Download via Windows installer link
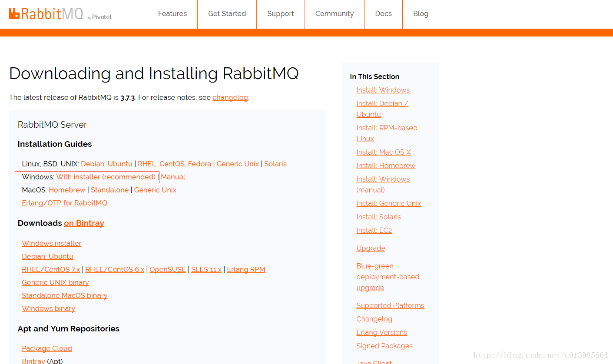The height and width of the screenshot is (364, 613). point(51,243)
